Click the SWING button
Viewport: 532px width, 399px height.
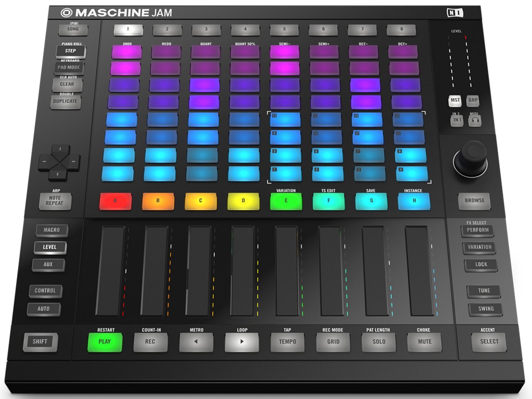click(486, 309)
